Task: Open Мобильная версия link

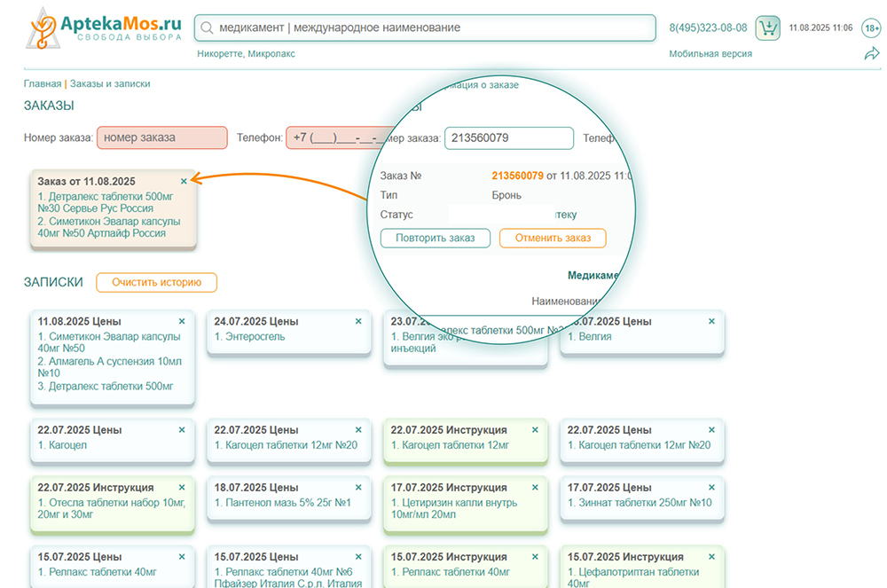Action: [710, 53]
